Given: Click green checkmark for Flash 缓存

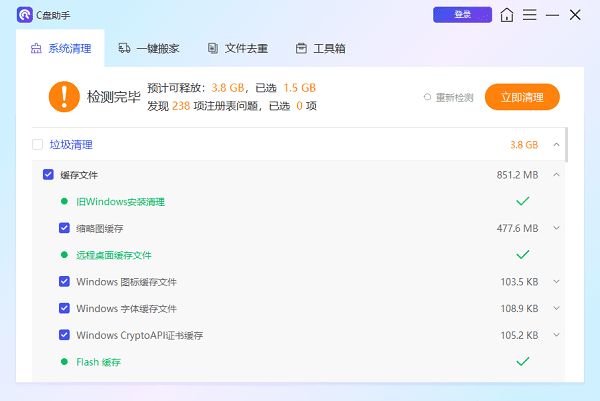Looking at the screenshot, I should [522, 361].
